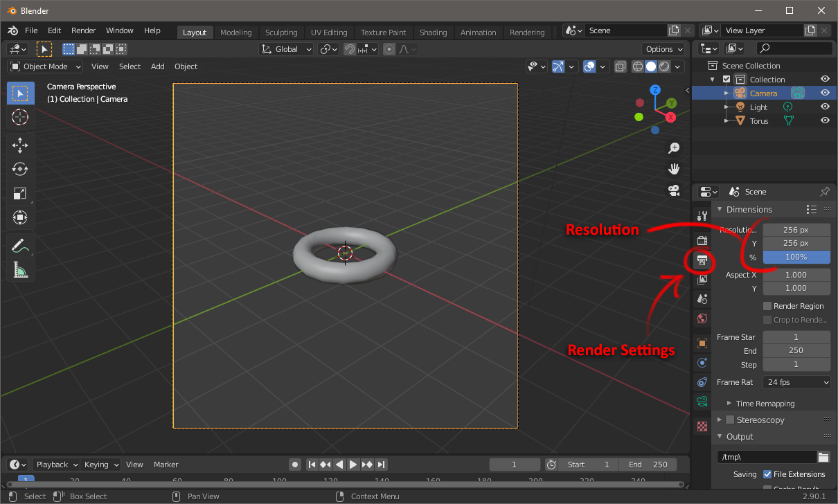
Task: Enable the Stereoscopy checkbox
Action: (x=730, y=420)
